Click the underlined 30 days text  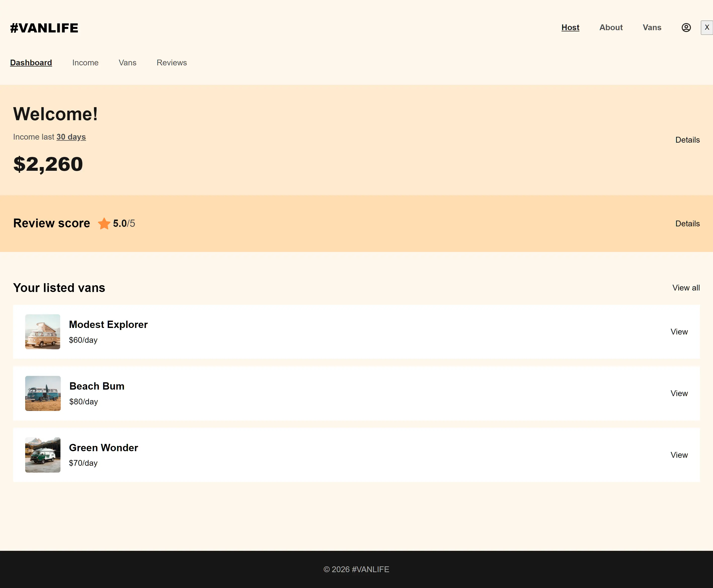71,137
